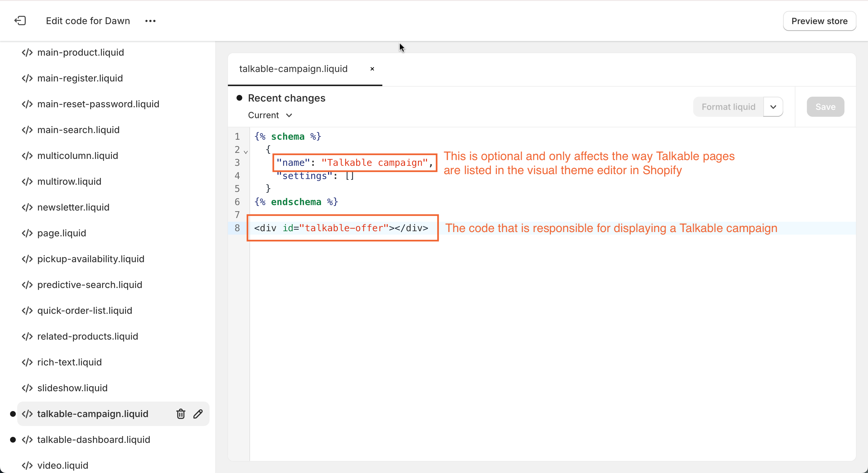Viewport: 868px width, 473px height.
Task: Select main-product.liquid from sidebar
Action: coord(80,52)
